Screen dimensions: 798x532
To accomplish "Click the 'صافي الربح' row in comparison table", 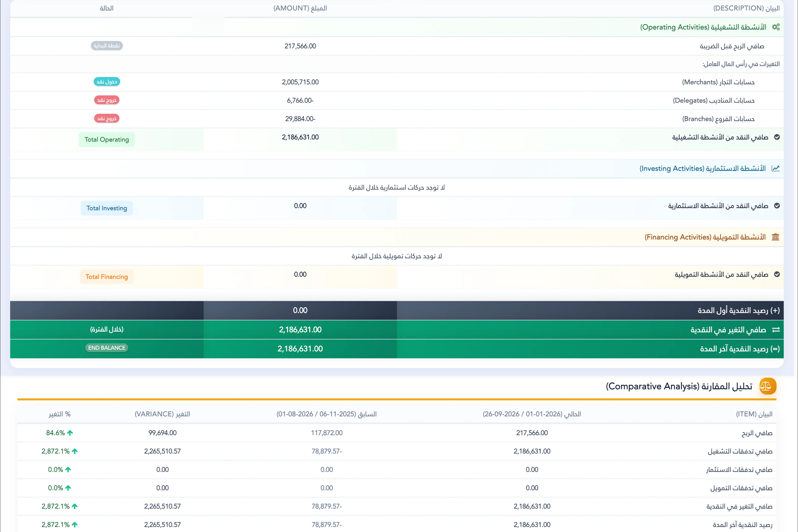I will [x=397, y=432].
